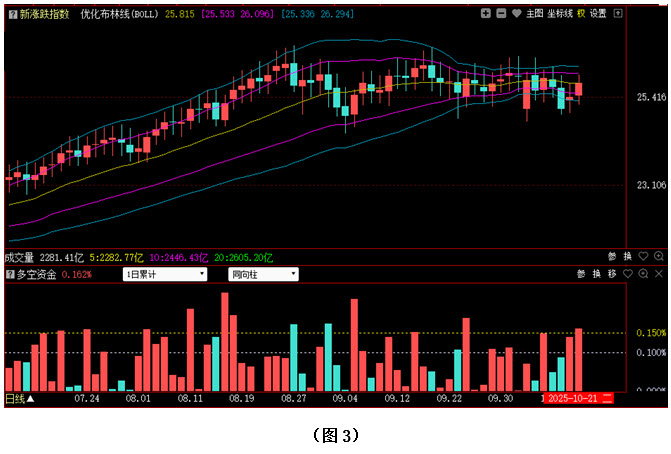Open the 1日累计 dropdown
This screenshot has height=454, width=671.
(165, 274)
